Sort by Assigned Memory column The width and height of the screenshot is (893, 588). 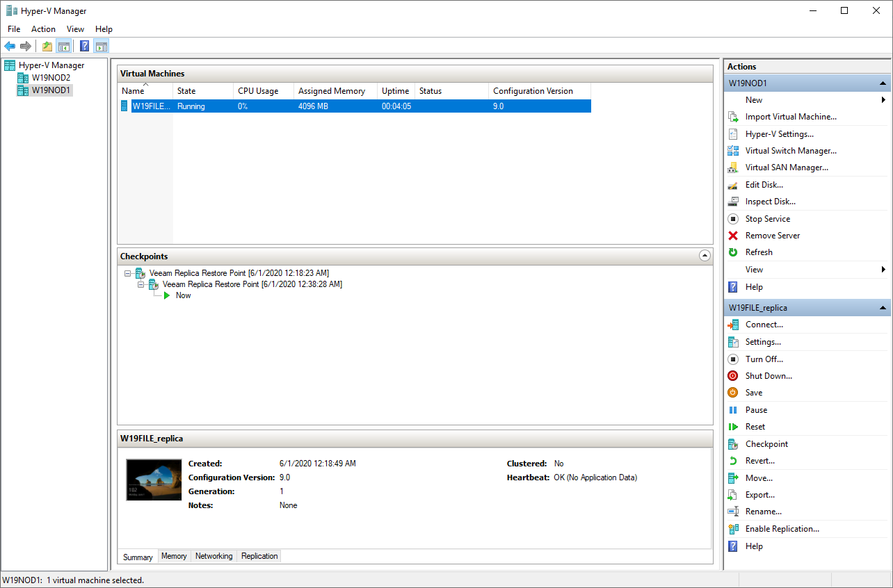(x=335, y=91)
